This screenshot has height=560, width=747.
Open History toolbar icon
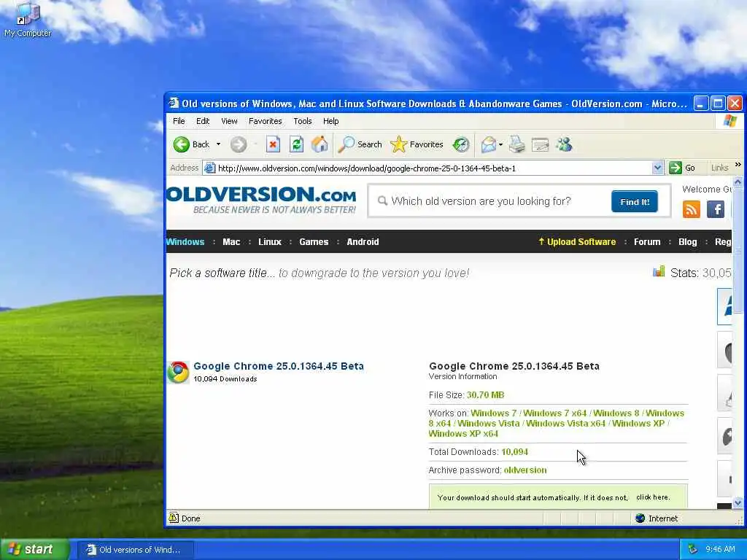point(461,144)
